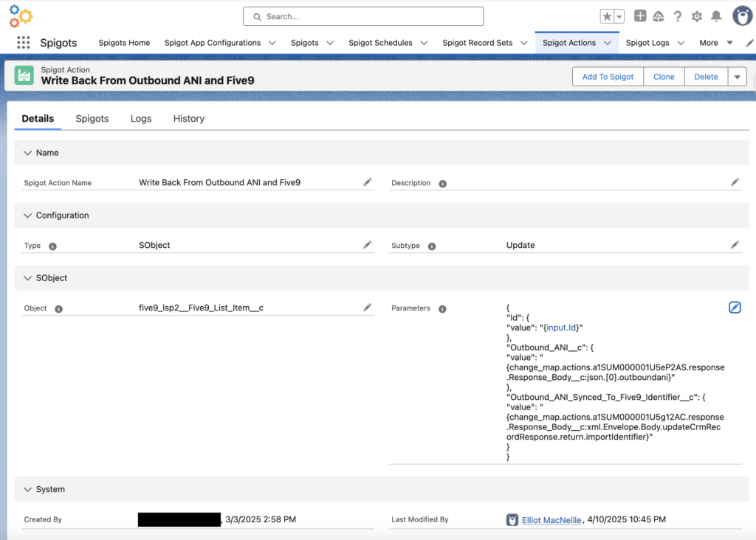Open Spigot Record Sets tab

click(x=478, y=43)
